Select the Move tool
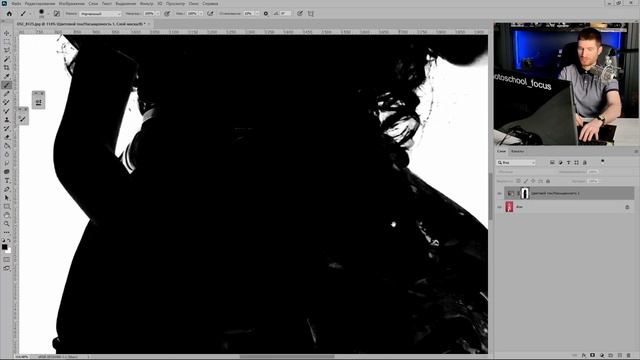The width and height of the screenshot is (640, 360). pos(7,33)
